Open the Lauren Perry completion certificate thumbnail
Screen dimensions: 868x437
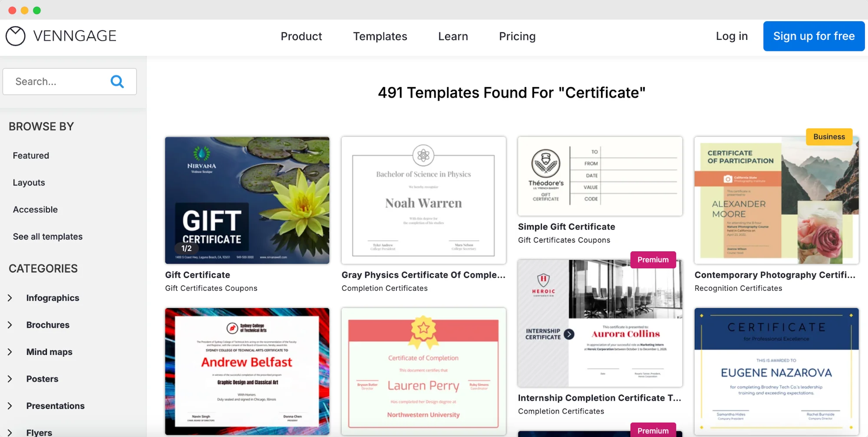[423, 371]
